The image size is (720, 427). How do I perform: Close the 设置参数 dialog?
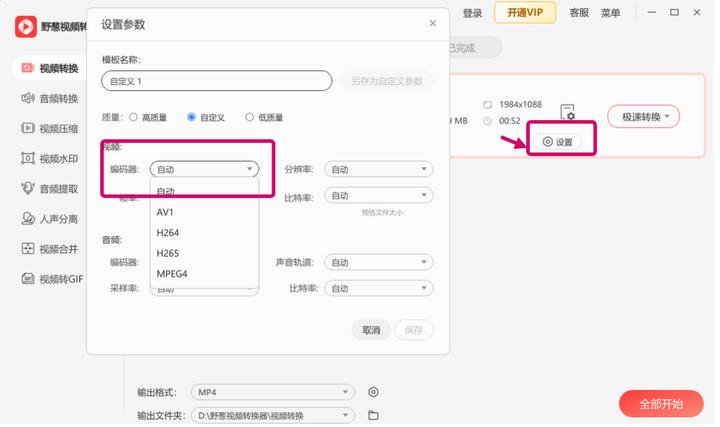tap(433, 23)
